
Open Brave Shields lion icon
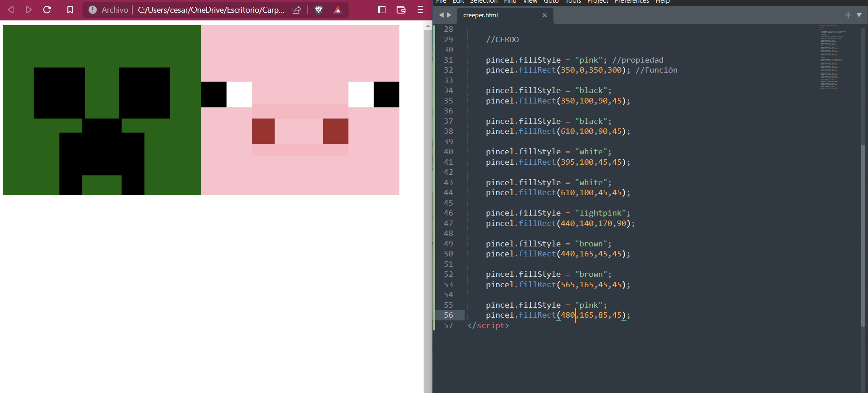tap(319, 10)
